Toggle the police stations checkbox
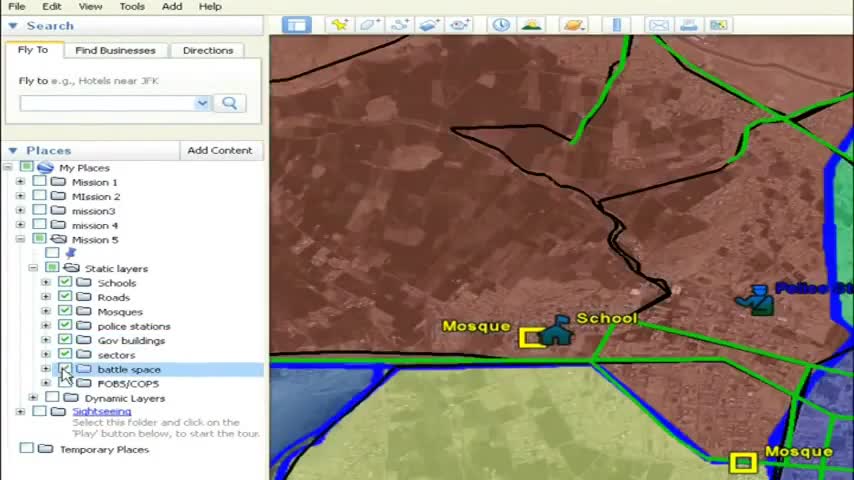The height and width of the screenshot is (480, 854). click(x=65, y=325)
